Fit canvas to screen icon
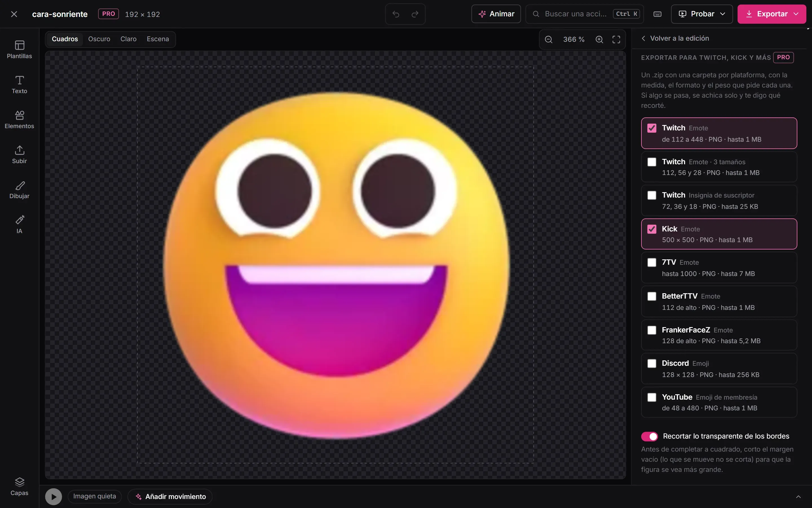Image resolution: width=812 pixels, height=508 pixels. pos(616,39)
